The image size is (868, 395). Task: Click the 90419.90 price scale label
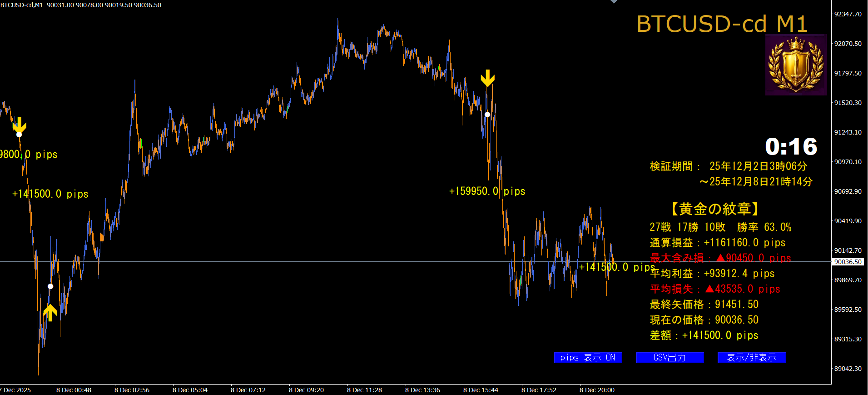coord(848,221)
